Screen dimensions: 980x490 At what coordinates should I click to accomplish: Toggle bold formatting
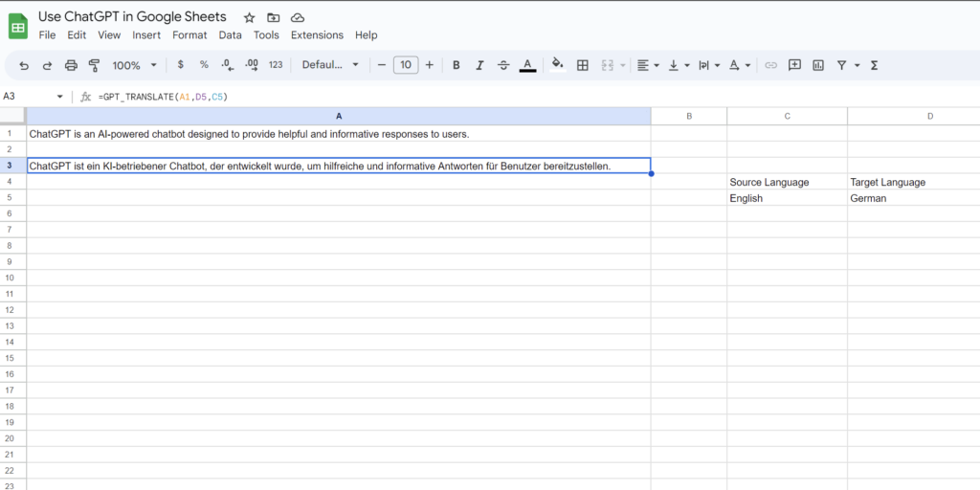tap(457, 65)
